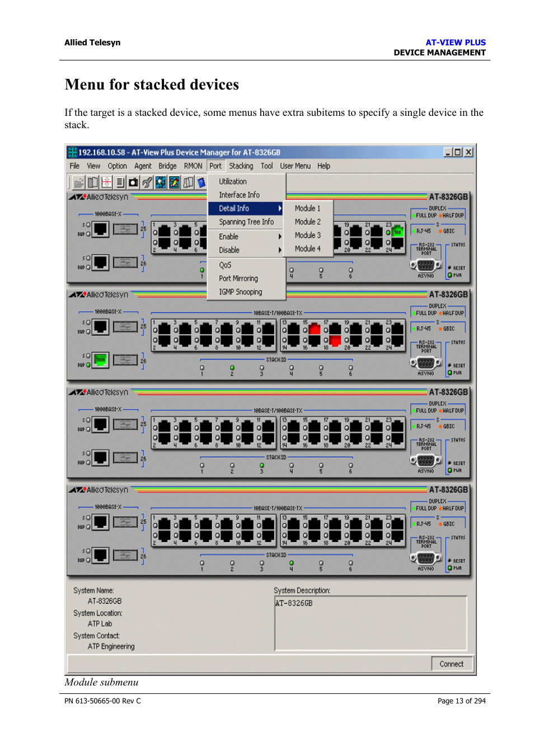Click the text list document toolbar icon

(120, 182)
